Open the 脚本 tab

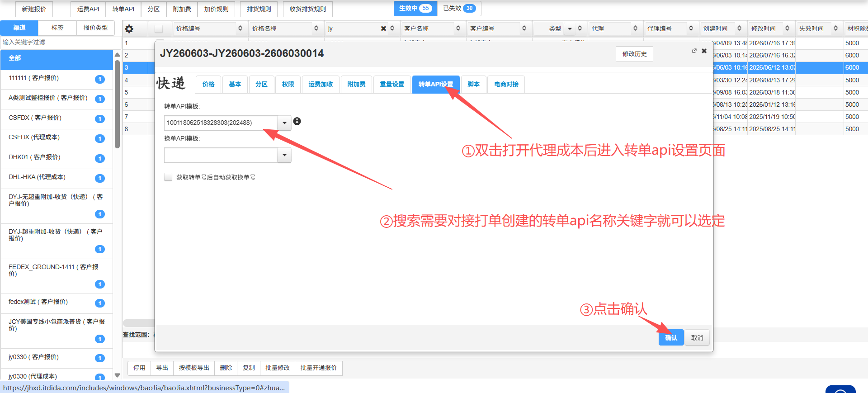pos(473,84)
